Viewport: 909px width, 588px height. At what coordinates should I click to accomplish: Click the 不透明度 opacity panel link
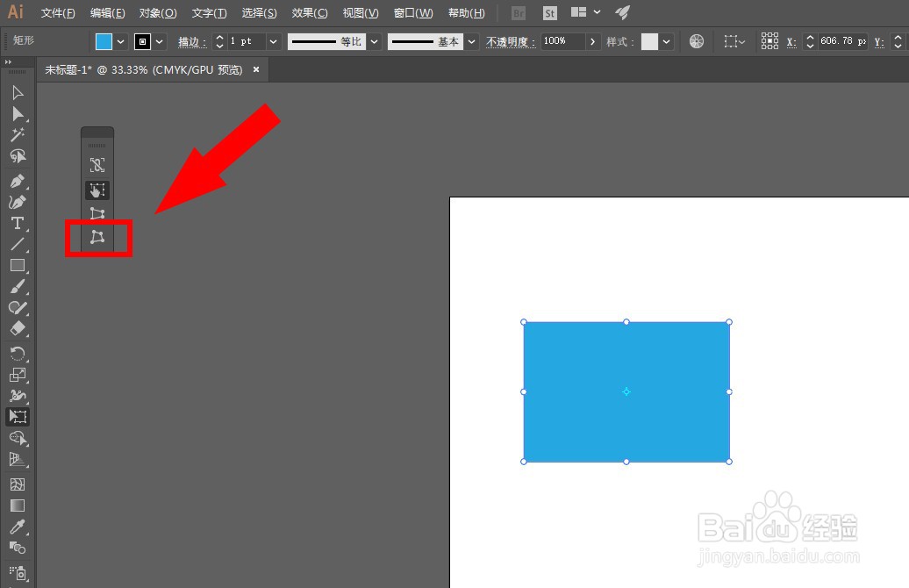point(510,42)
